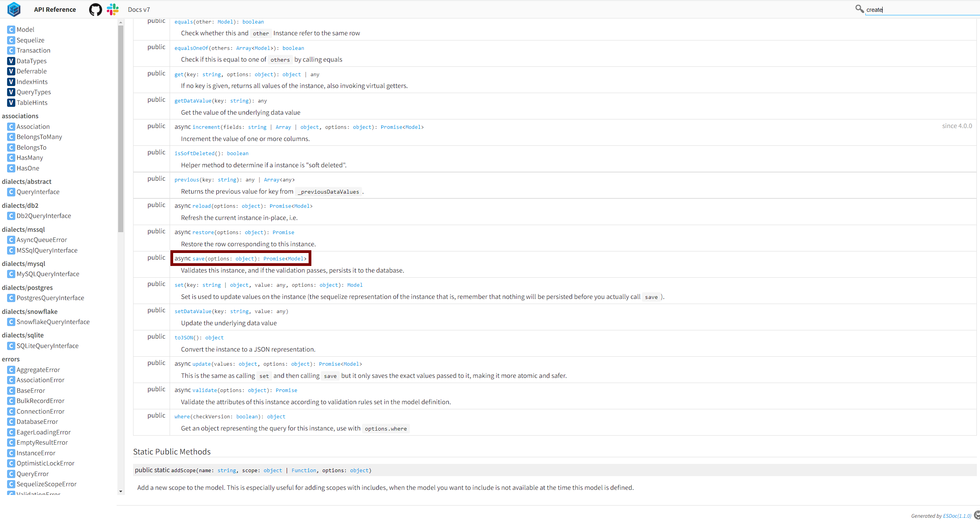The image size is (980, 526).
Task: Click the variable icon beside IndexHints
Action: [x=11, y=82]
